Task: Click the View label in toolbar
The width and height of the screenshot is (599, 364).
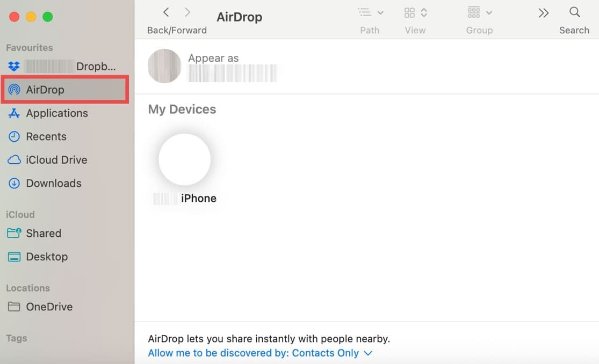Action: pyautogui.click(x=415, y=30)
